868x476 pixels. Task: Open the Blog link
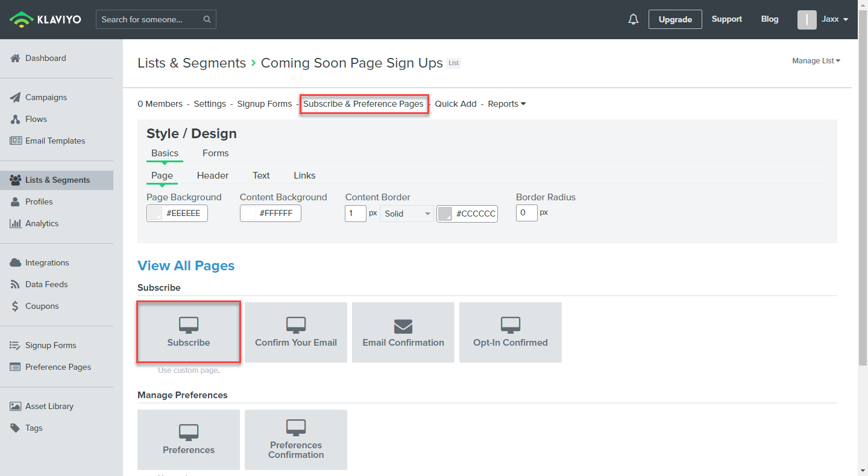click(770, 19)
